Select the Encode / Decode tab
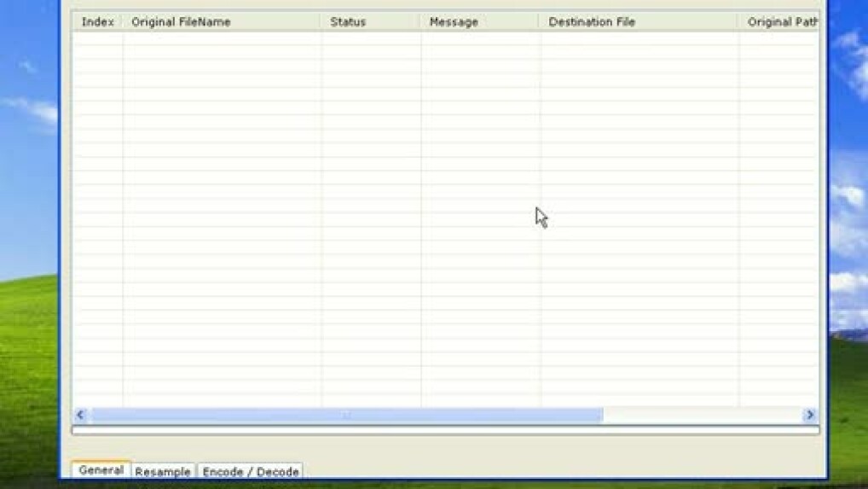This screenshot has height=489, width=868. [251, 472]
